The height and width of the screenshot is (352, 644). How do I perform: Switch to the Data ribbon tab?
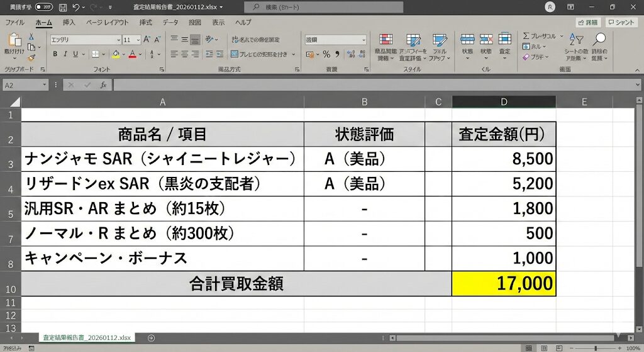point(170,22)
